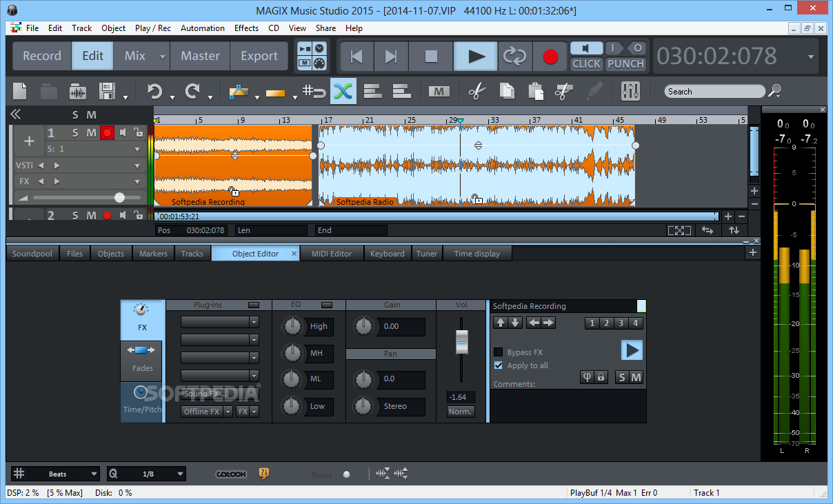Expand the 1/8 quantize dropdown
Viewport: 833px width, 504px height.
point(147,474)
